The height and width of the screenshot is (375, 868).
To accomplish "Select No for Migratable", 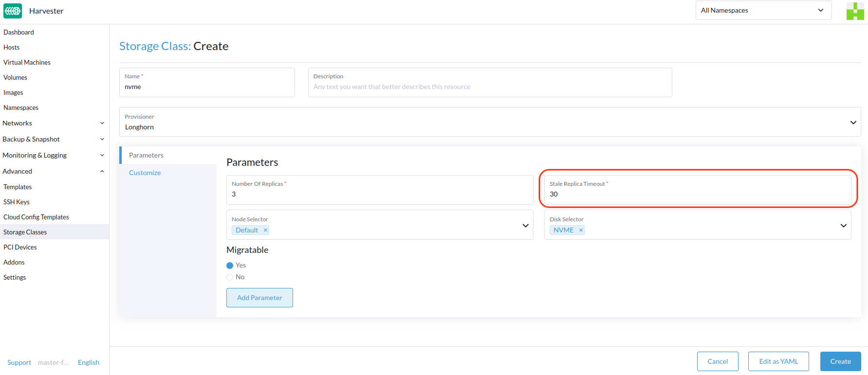I will coord(230,277).
